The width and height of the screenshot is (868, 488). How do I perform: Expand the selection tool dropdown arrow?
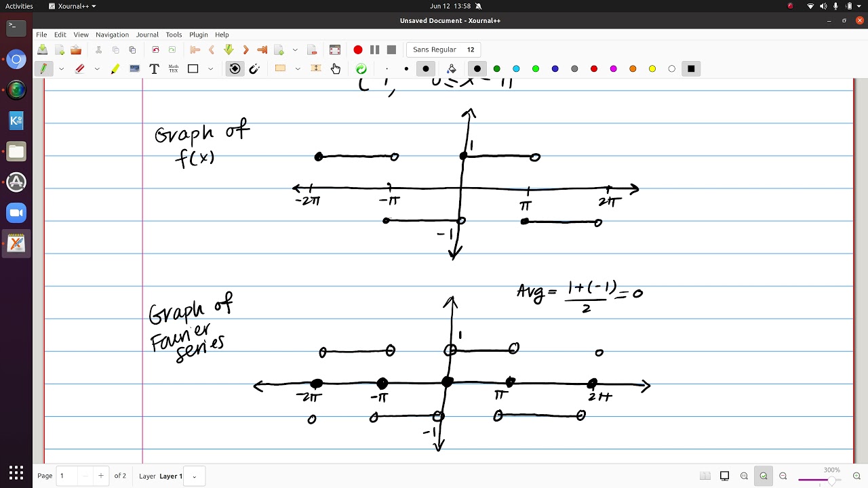click(298, 68)
